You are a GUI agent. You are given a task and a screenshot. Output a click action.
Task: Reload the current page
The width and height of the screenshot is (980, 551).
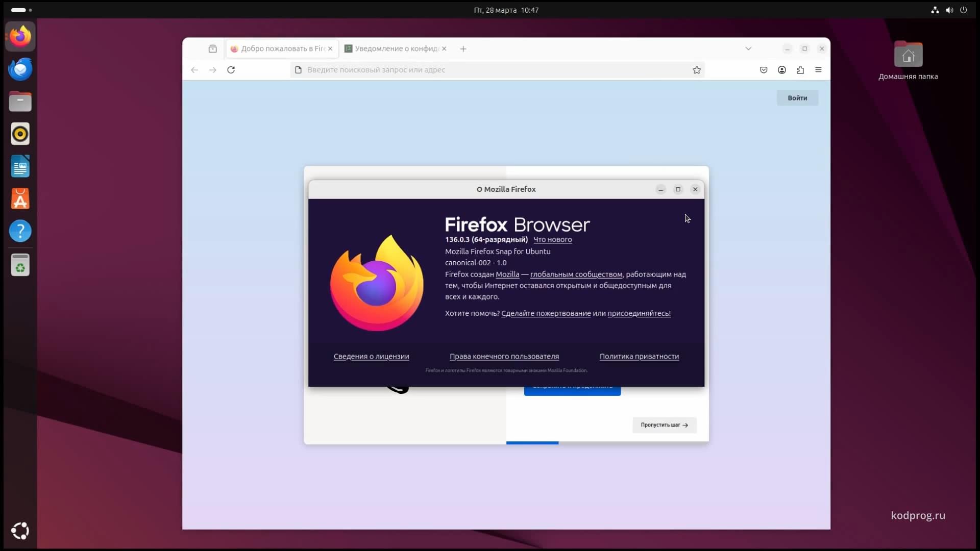pyautogui.click(x=231, y=70)
